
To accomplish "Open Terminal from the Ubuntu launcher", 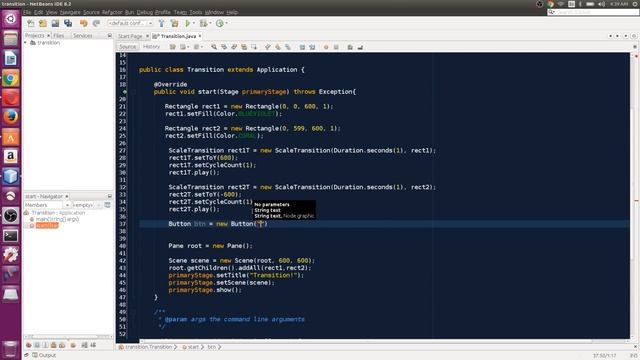I will pos(11,236).
